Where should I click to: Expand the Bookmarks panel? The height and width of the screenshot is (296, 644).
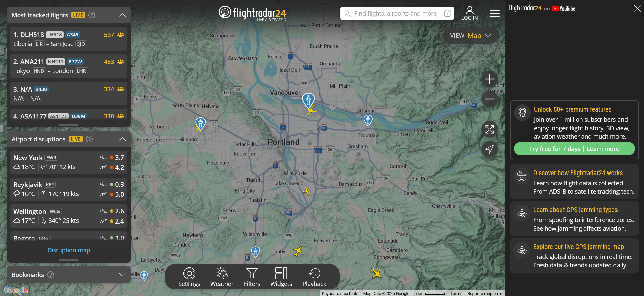(x=122, y=275)
